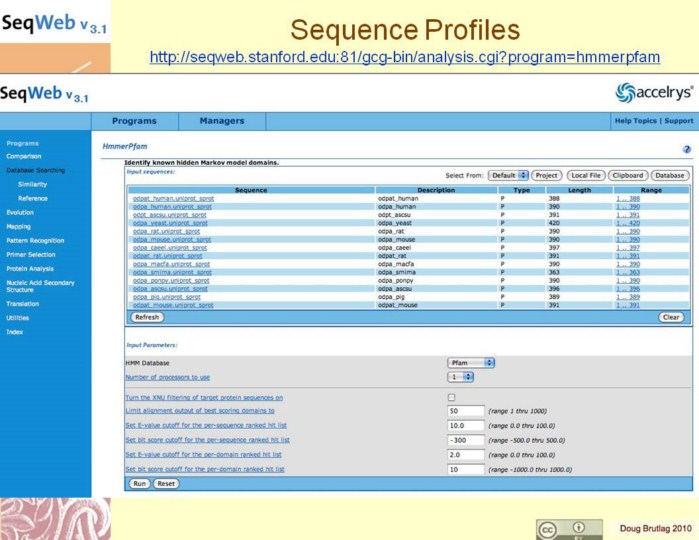Expand the HMM Database Pfam dropdown

coord(470,362)
